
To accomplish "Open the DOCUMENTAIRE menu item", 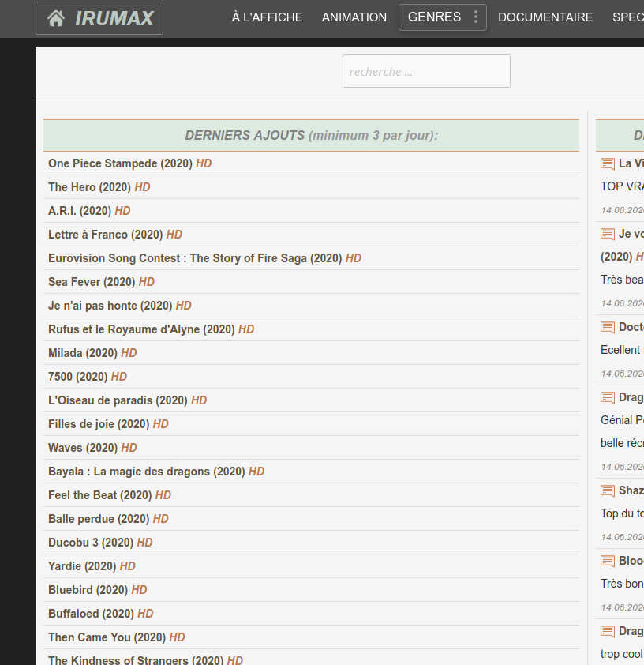I will tap(545, 17).
